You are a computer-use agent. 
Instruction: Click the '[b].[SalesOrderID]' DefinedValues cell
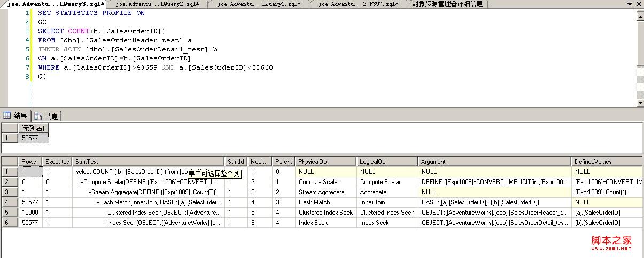point(608,223)
